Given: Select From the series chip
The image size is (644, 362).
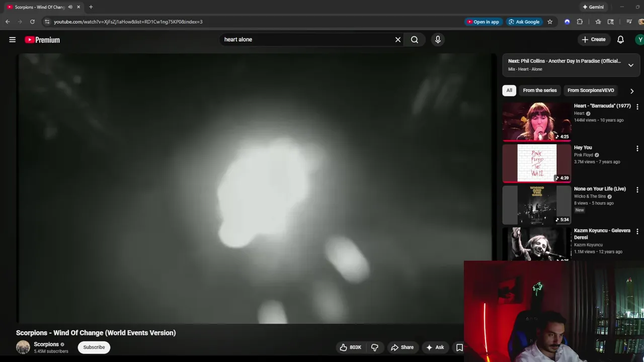Looking at the screenshot, I should tap(540, 90).
